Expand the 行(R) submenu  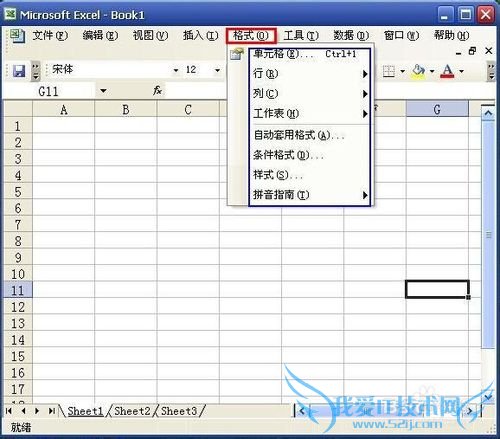310,74
